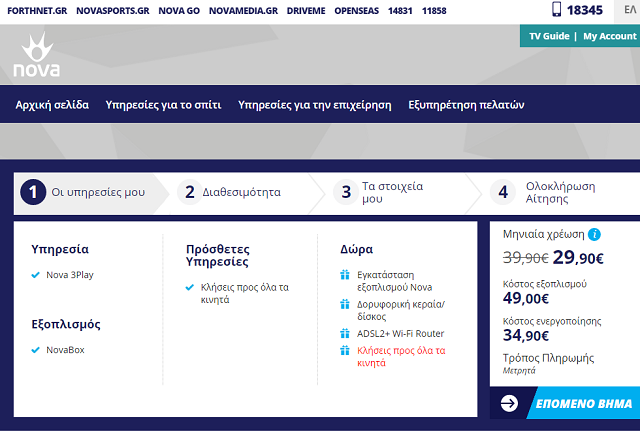The image size is (640, 432).
Task: Click the Πρόσθετες Υπηρεσίες heading
Action: 218,255
